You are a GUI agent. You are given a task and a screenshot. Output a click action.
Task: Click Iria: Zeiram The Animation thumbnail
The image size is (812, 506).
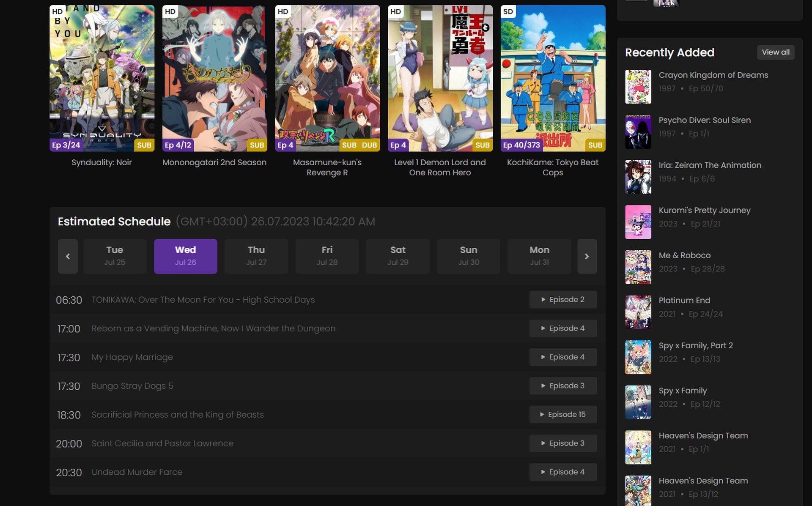pyautogui.click(x=638, y=177)
